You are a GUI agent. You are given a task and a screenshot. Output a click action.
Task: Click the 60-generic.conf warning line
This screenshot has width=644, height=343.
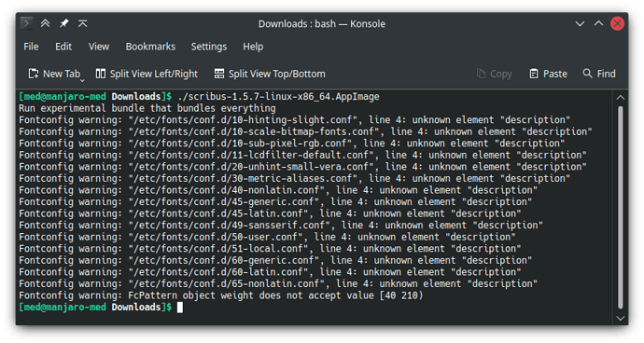pos(275,261)
